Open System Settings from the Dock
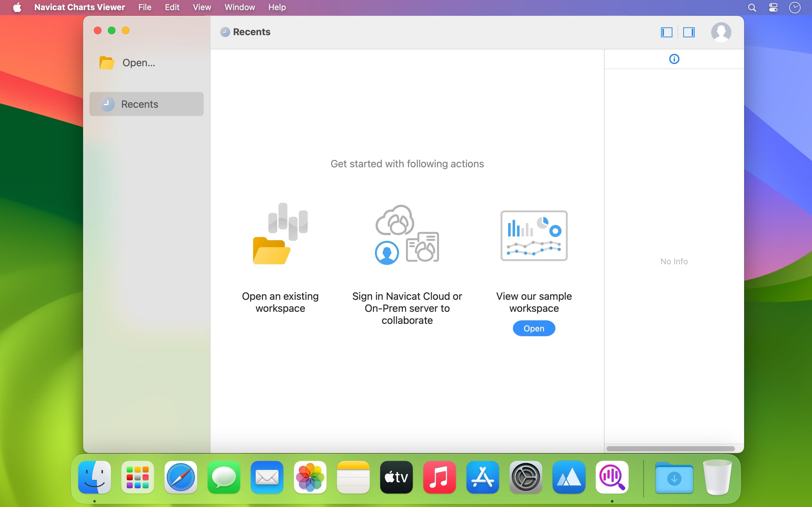Viewport: 812px width, 507px height. 526,477
